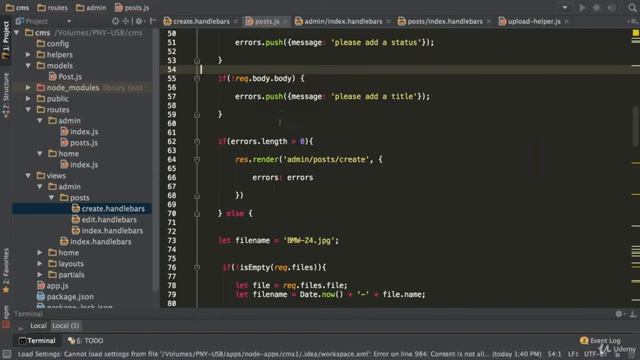Toggle fold marker at line 70
Screen dimensions: 640x360
(x=197, y=213)
